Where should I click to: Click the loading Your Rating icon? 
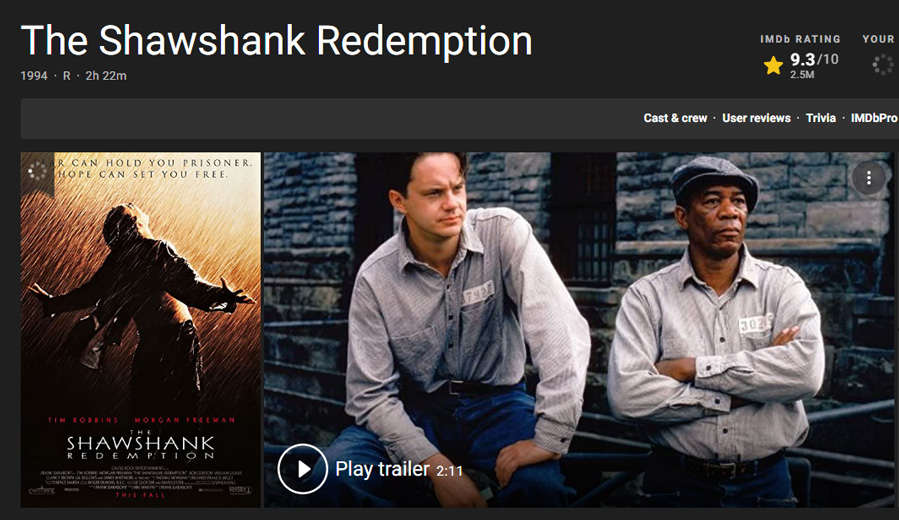coord(883,65)
